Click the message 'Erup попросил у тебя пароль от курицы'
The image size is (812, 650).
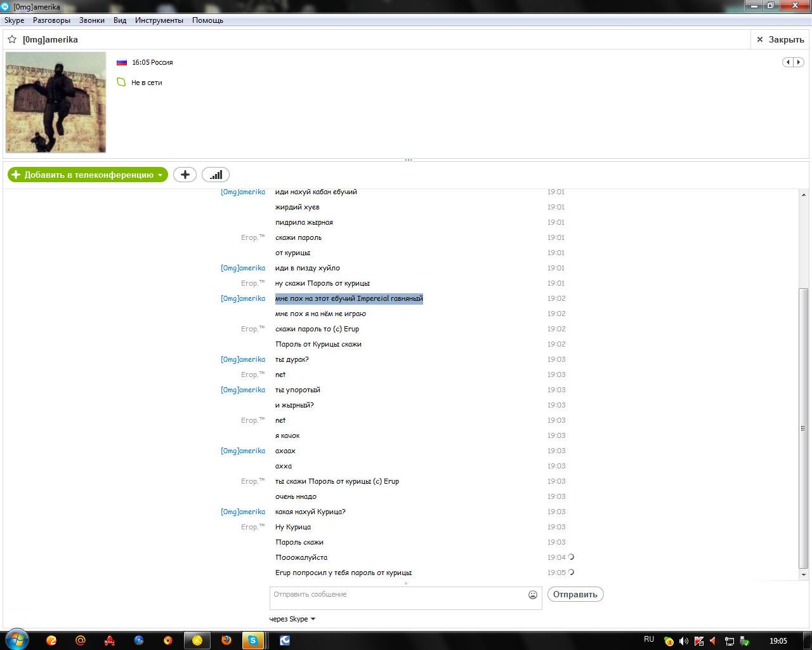click(343, 573)
